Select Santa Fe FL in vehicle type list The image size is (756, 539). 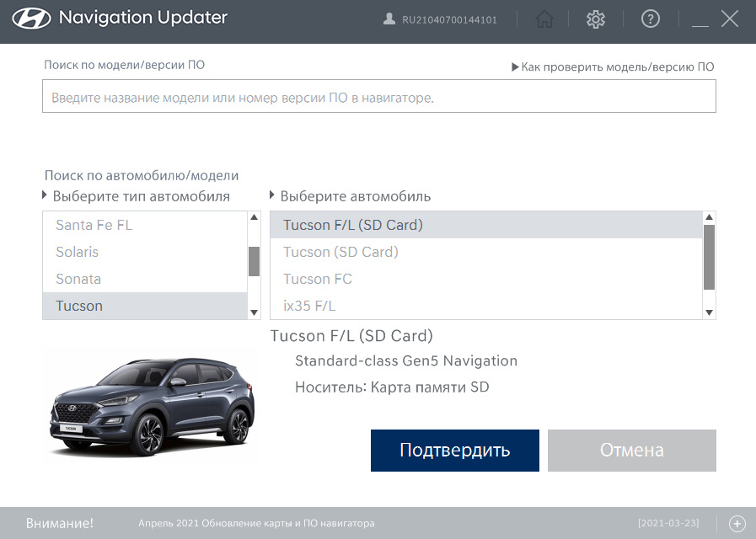145,225
